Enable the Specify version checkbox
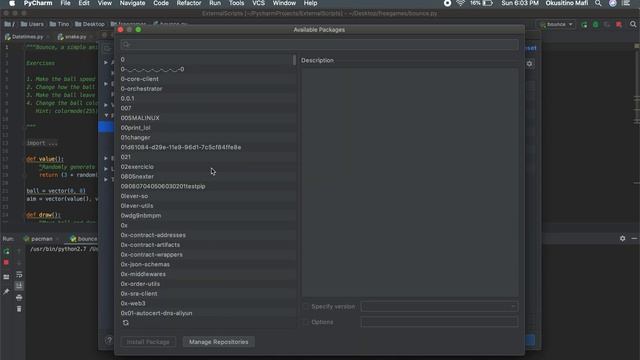The width and height of the screenshot is (640, 360). [306, 307]
